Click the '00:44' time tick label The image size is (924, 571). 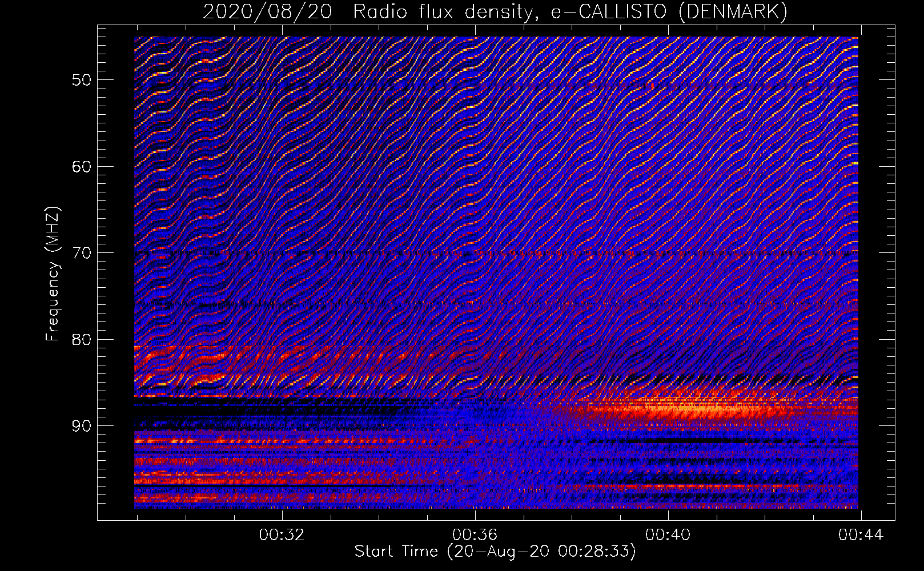[x=861, y=535]
